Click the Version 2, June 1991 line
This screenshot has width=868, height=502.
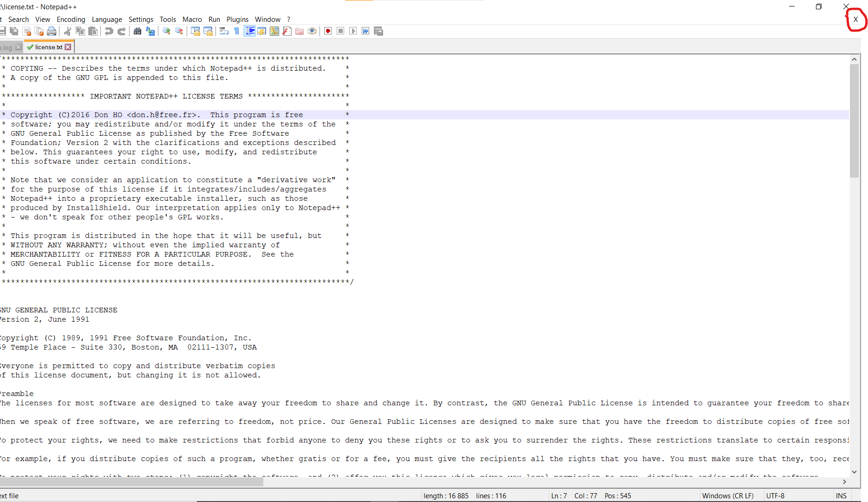(x=45, y=319)
